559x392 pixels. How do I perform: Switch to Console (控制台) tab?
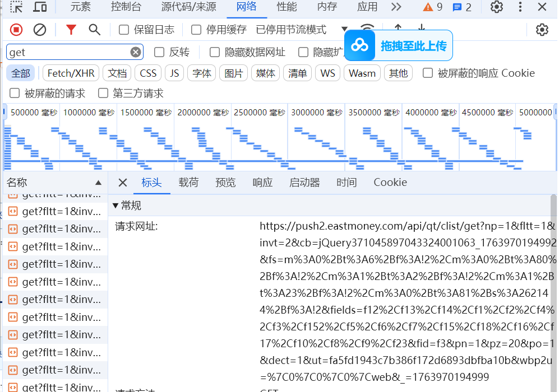[126, 7]
